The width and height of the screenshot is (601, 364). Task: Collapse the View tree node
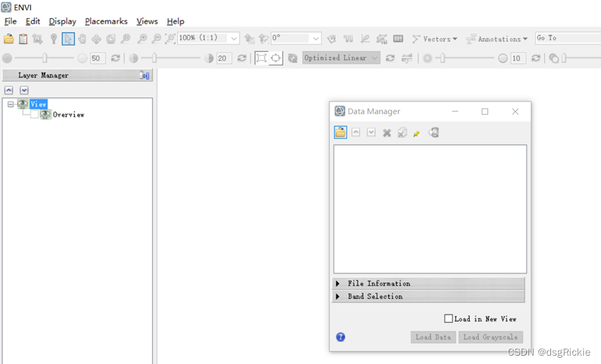pyautogui.click(x=10, y=104)
